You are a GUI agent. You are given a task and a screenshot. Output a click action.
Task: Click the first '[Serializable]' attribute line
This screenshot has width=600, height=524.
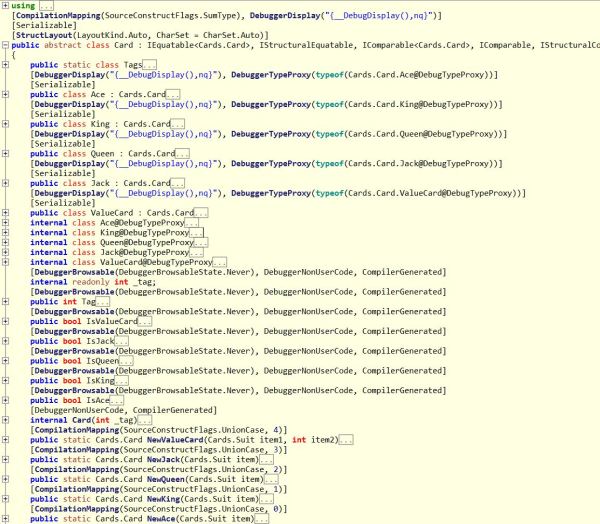(44, 25)
